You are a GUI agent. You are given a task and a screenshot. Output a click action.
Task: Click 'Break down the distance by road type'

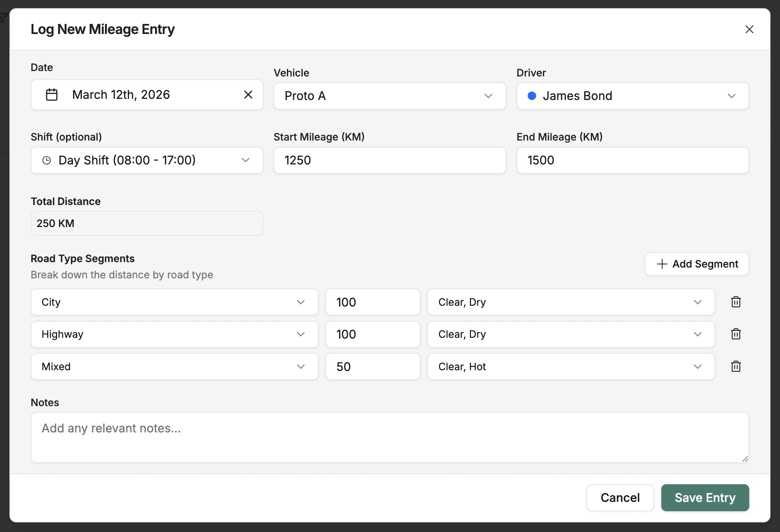click(x=122, y=275)
